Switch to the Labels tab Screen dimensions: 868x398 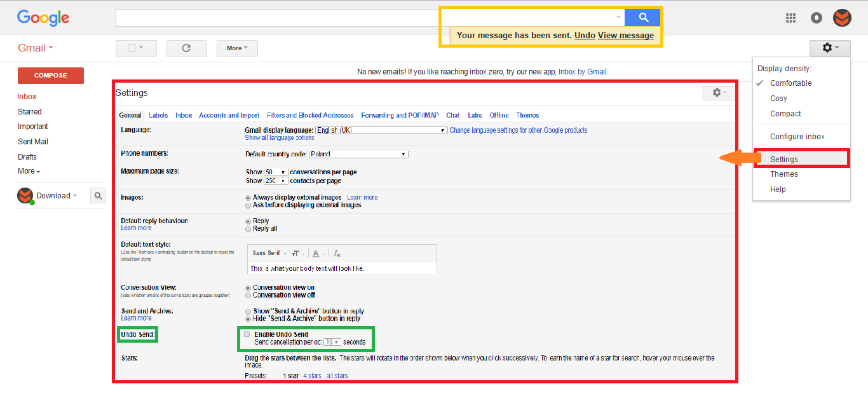pyautogui.click(x=158, y=115)
